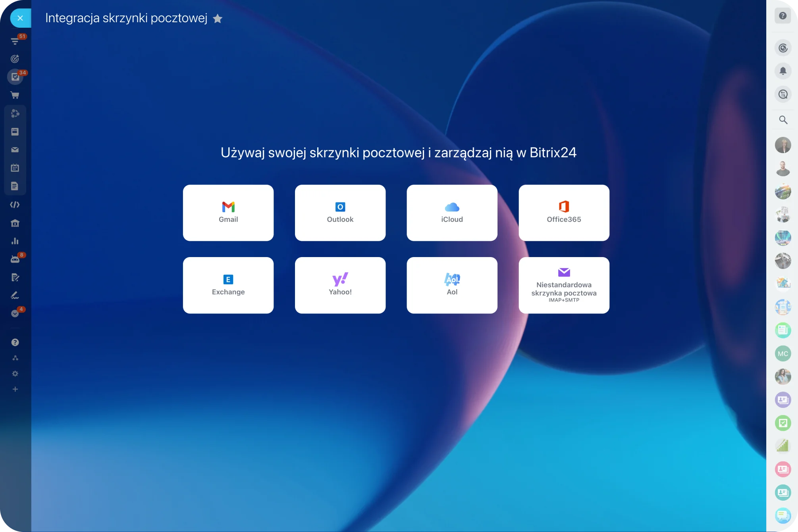Connect a Gmail mailbox
Screen dimensions: 798x532
point(228,212)
